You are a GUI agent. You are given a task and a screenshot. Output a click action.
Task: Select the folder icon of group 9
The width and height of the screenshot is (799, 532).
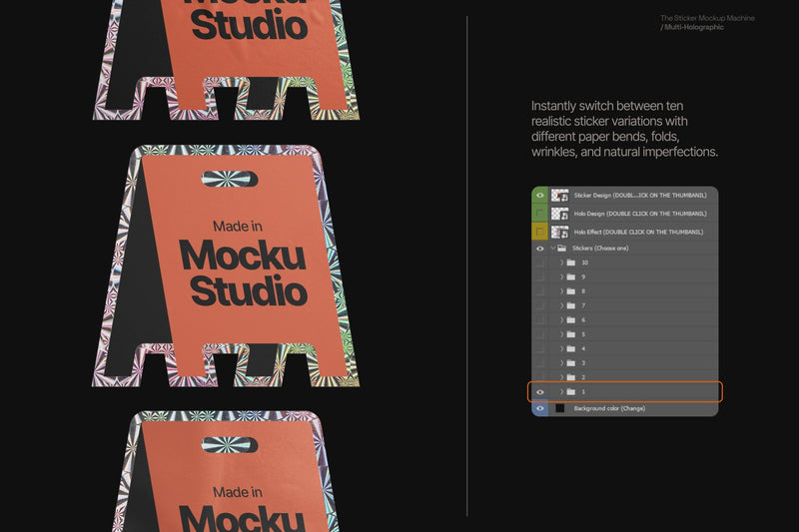(571, 276)
